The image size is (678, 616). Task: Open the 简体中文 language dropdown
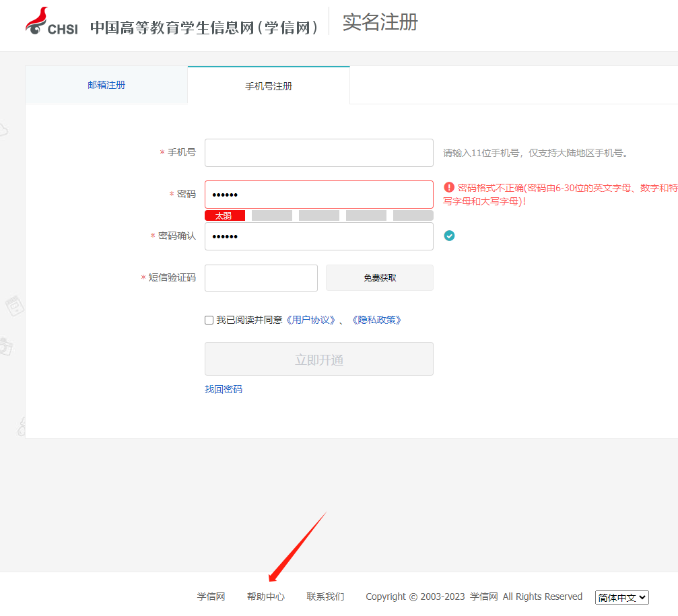[x=621, y=597]
